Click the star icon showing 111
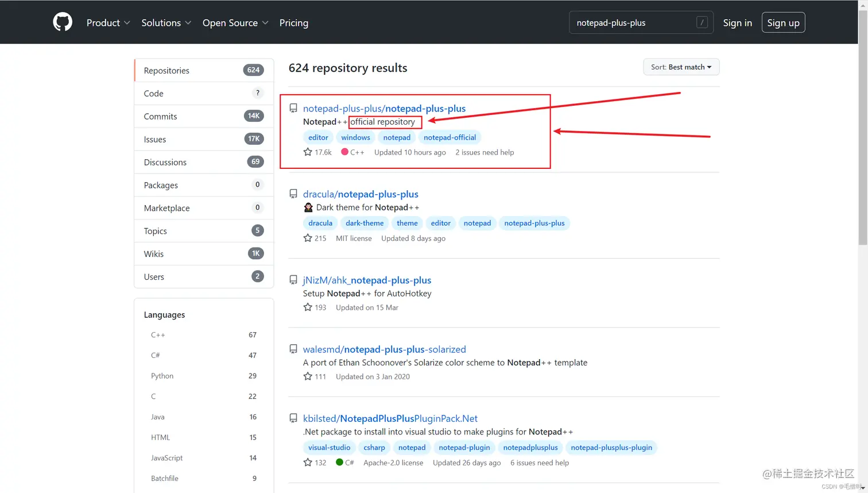 click(308, 376)
